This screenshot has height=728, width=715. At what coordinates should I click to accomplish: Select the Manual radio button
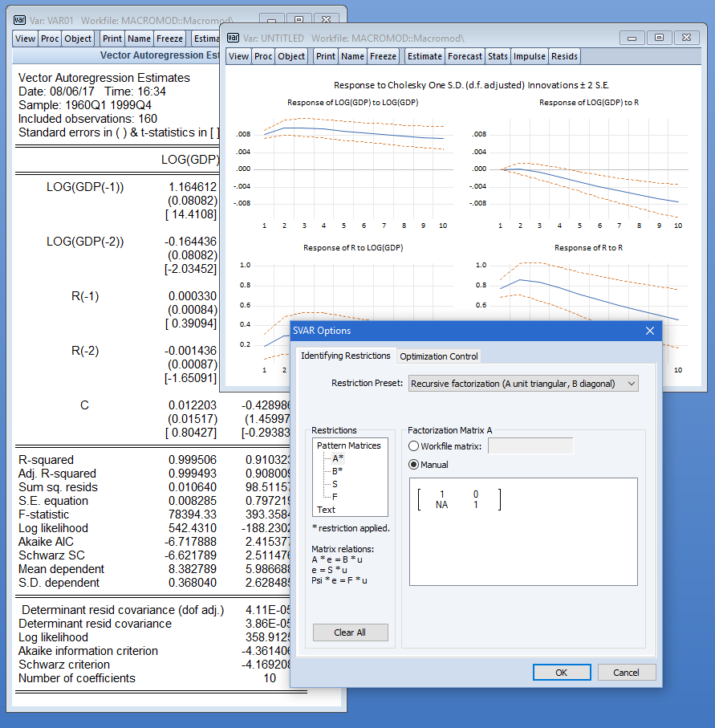414,465
